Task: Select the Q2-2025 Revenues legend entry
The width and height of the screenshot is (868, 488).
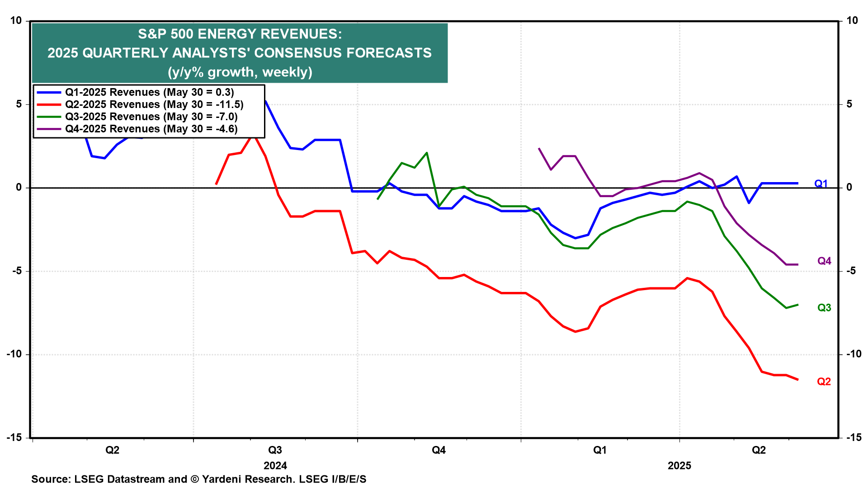Action: pos(154,104)
